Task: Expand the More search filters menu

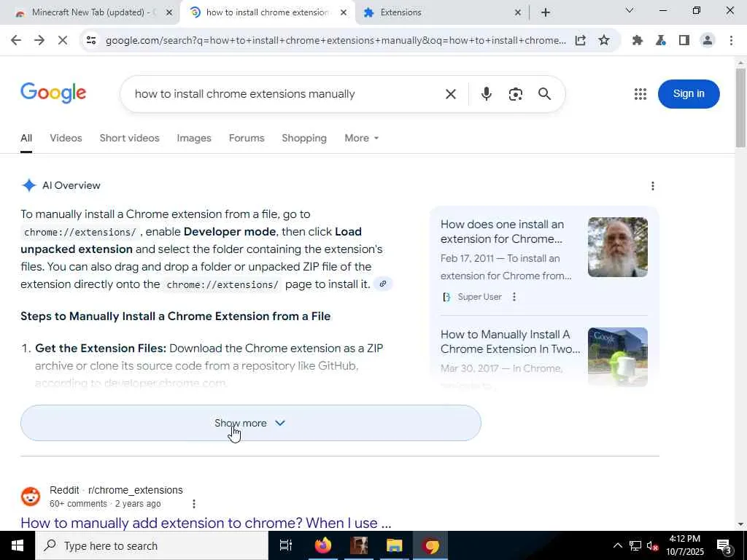Action: [362, 138]
